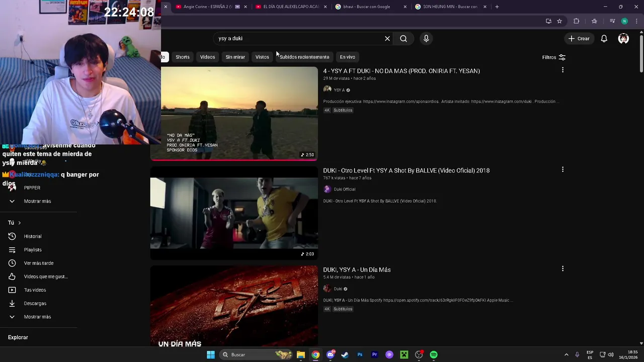Open options menu for NO DA MAS video
This screenshot has height=362, width=644.
562,70
